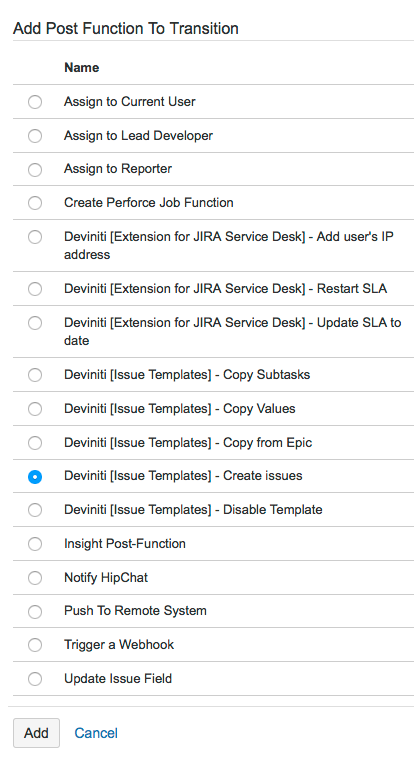
Task: Select the Disable Template radio button
Action: [x=35, y=510]
